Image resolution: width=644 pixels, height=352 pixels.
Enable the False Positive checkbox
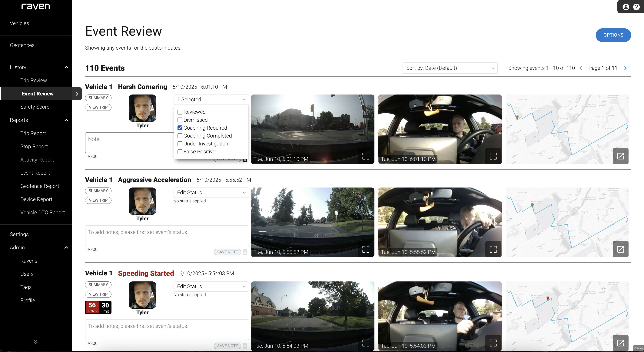tap(180, 152)
